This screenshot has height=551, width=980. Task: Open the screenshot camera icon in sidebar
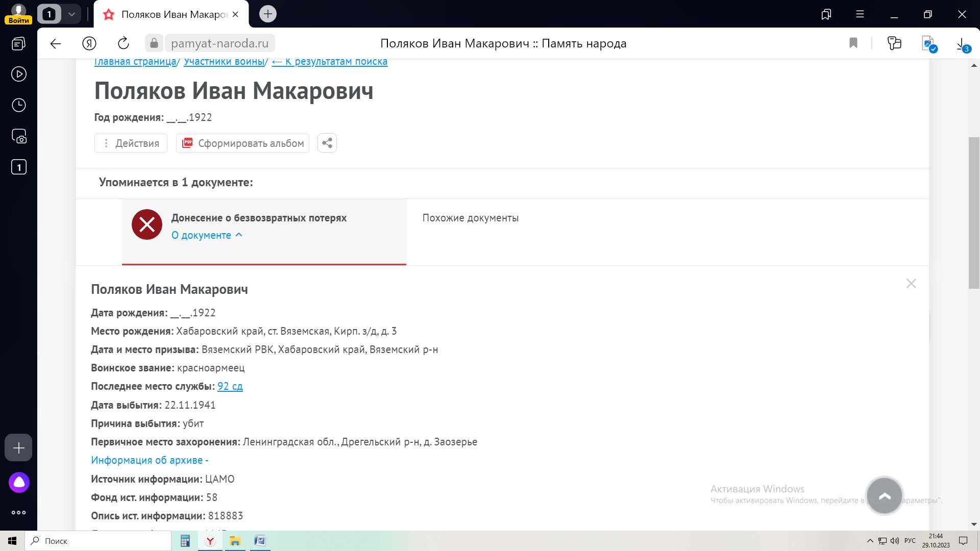click(x=19, y=136)
